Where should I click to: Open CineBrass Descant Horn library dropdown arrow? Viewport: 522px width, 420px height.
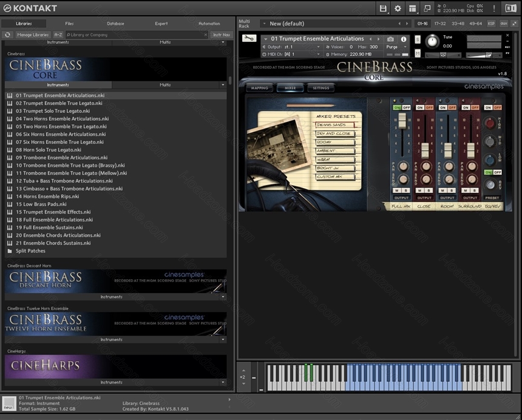[x=223, y=297]
